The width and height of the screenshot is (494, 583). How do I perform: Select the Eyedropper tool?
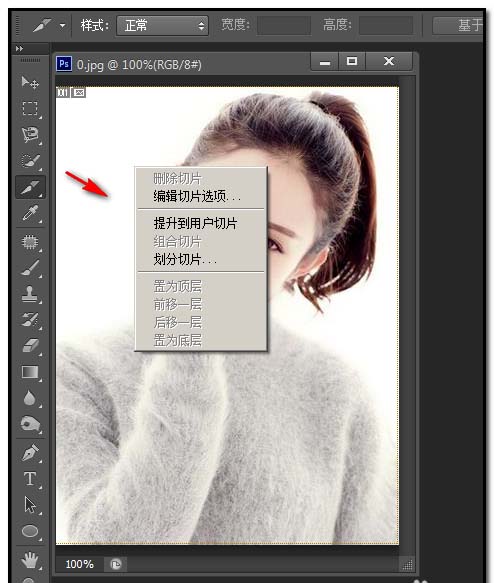[30, 213]
